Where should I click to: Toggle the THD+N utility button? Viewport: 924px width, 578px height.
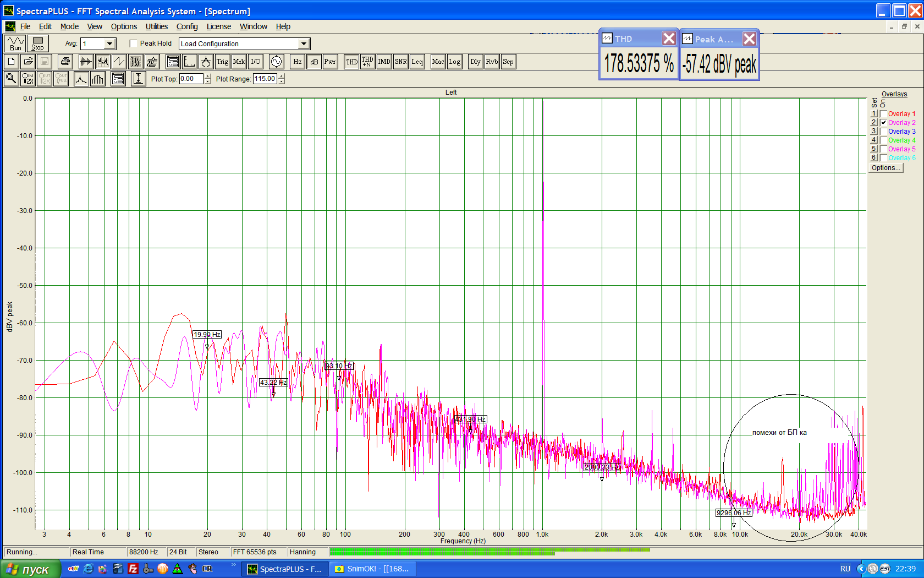367,62
